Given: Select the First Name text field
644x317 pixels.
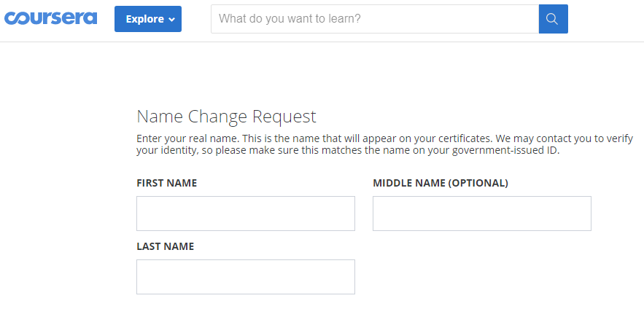Looking at the screenshot, I should [246, 214].
